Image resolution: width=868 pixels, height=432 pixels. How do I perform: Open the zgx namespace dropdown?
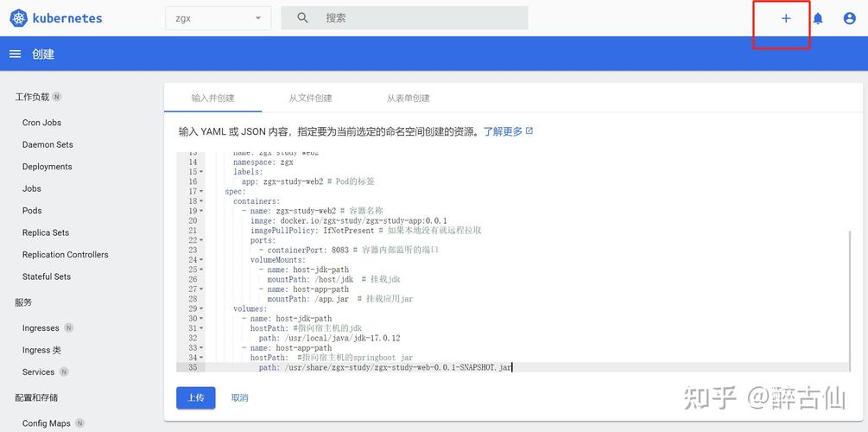click(219, 18)
